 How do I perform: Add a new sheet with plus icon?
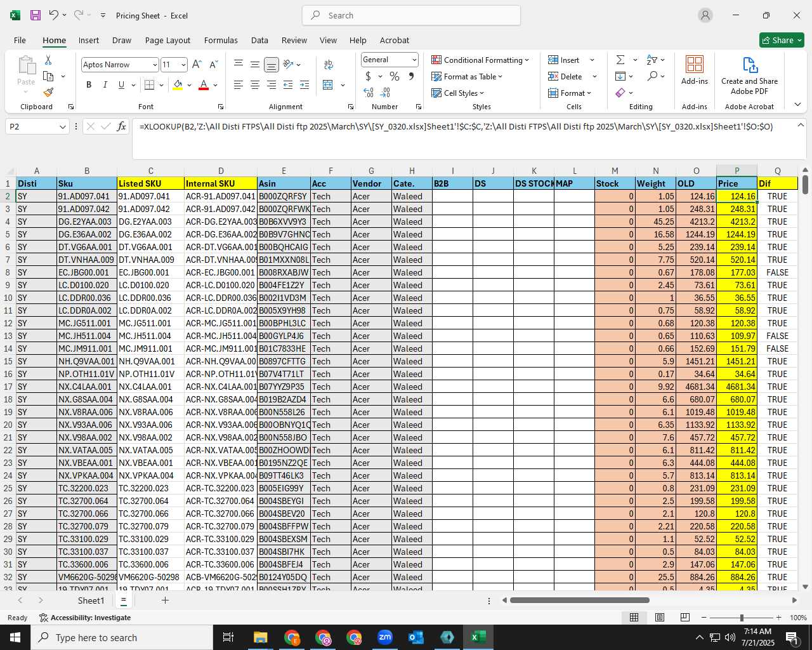pyautogui.click(x=165, y=600)
